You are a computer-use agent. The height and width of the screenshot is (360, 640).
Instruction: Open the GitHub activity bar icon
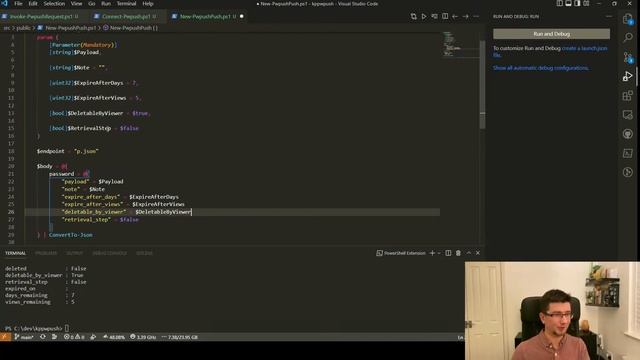click(x=627, y=134)
